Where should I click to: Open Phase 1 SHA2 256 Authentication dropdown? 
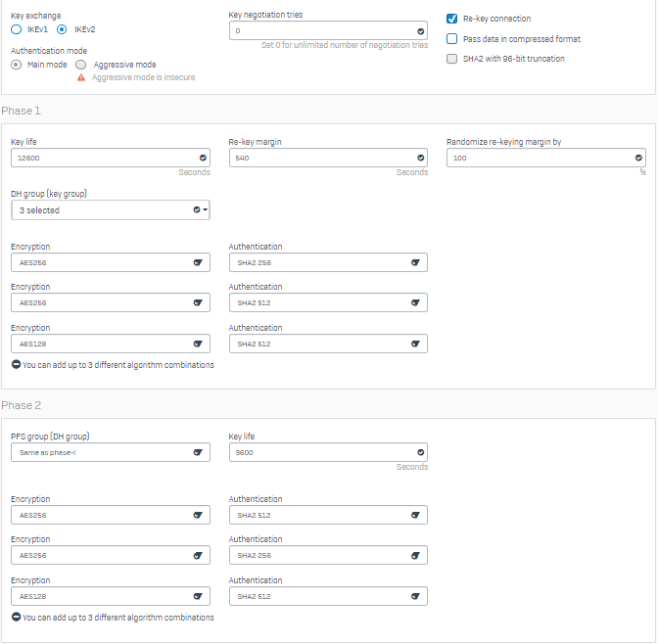328,262
